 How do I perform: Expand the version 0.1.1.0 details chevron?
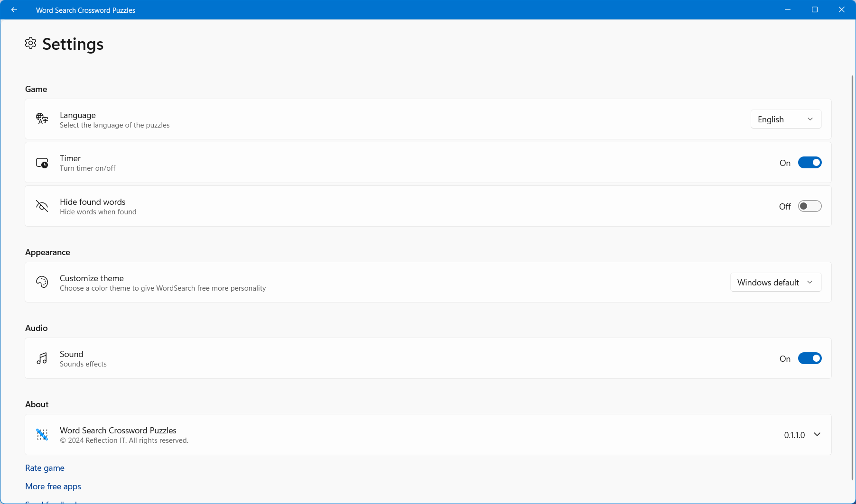coord(817,434)
